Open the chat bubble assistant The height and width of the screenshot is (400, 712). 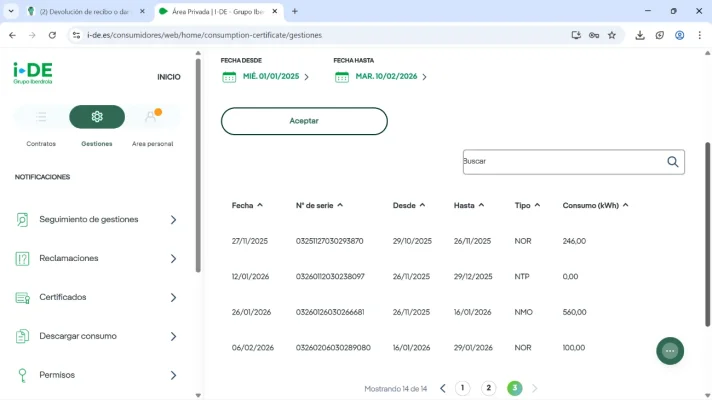670,351
